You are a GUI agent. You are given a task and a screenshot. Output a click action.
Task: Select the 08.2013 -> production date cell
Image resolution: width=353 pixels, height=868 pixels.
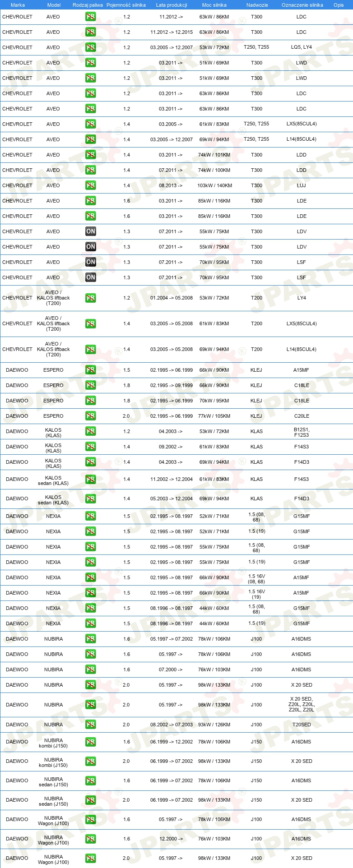[171, 185]
